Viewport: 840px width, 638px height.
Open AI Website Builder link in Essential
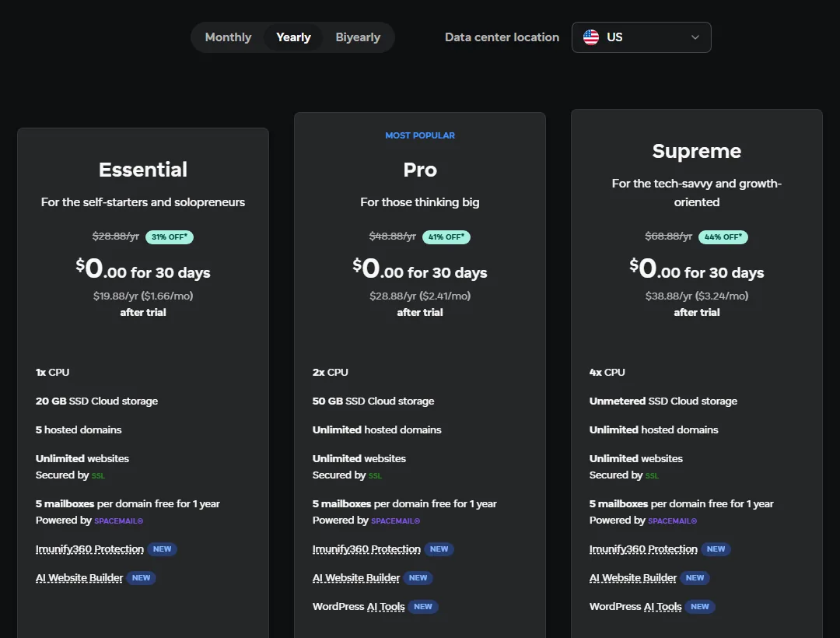click(x=79, y=578)
